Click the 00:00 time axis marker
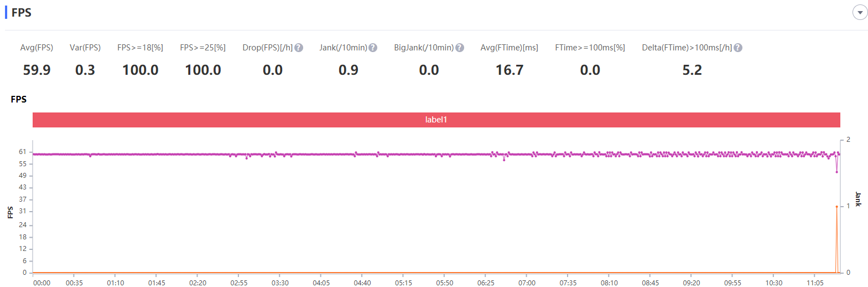The image size is (868, 287). click(x=41, y=283)
